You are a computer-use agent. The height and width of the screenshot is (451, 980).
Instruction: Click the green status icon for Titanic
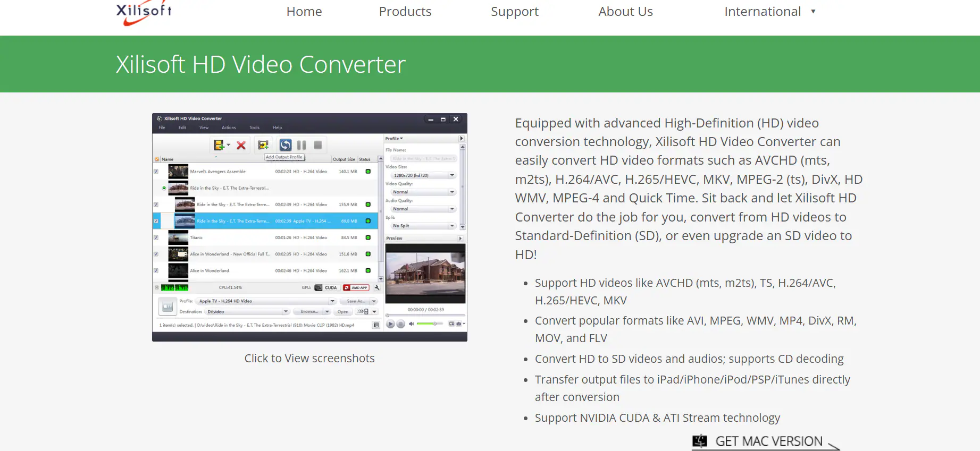click(368, 237)
